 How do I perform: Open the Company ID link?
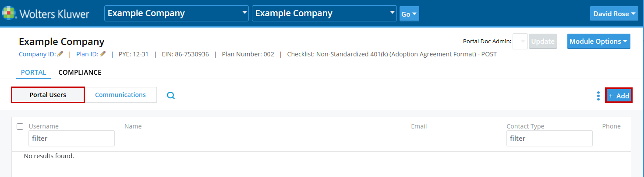click(x=37, y=54)
